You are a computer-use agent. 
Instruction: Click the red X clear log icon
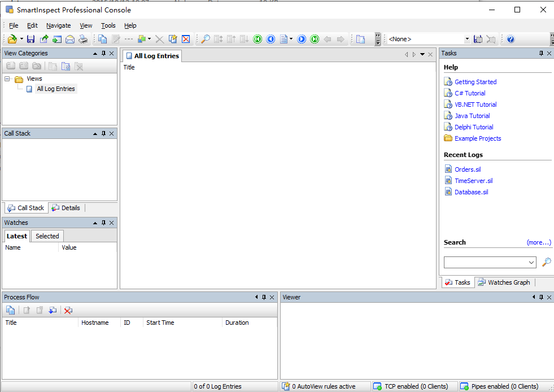[x=186, y=39]
